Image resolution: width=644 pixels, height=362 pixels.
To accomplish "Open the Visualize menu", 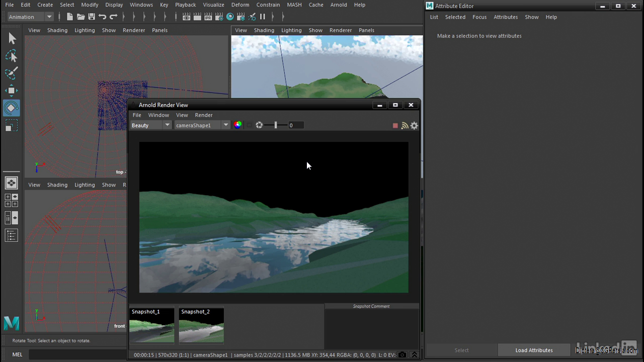I will [x=213, y=5].
